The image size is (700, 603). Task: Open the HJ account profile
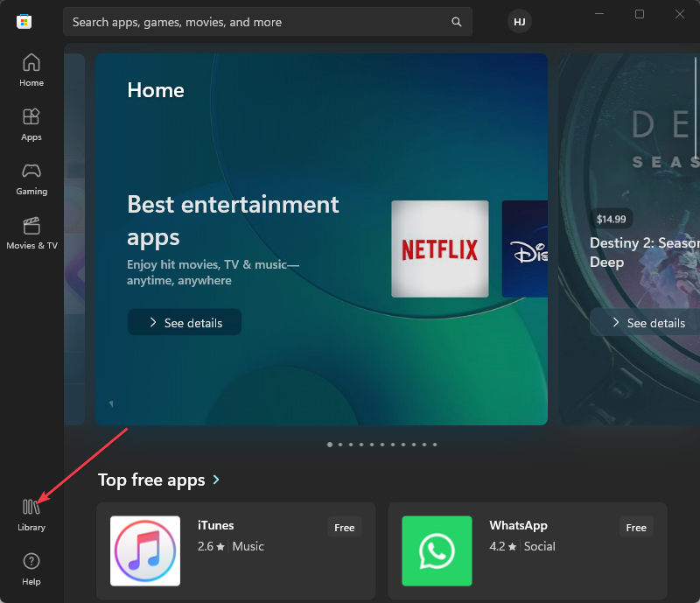coord(519,21)
